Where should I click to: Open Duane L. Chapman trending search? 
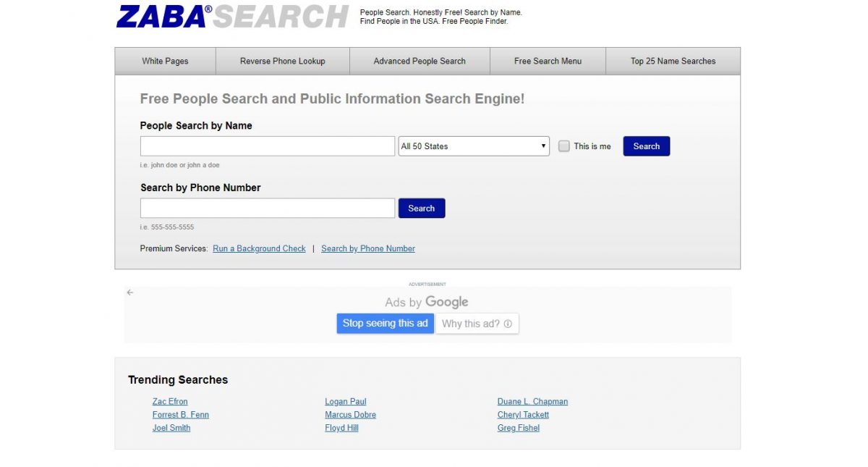[x=532, y=402]
